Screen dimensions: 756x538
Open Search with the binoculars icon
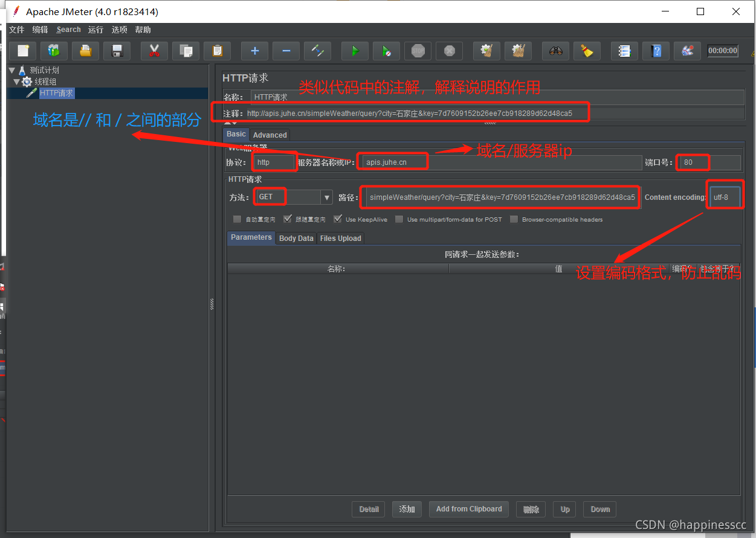tap(555, 51)
